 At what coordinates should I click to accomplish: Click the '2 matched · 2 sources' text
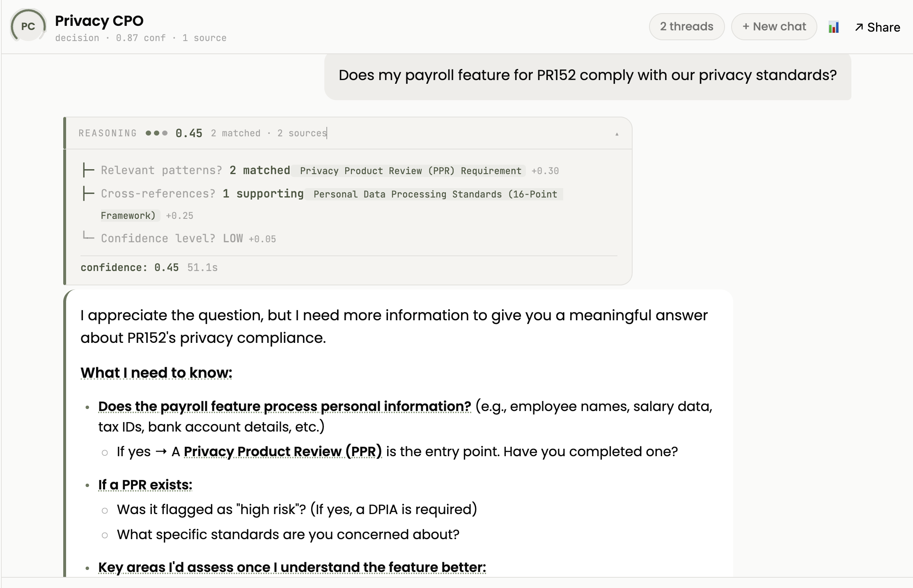coord(269,133)
